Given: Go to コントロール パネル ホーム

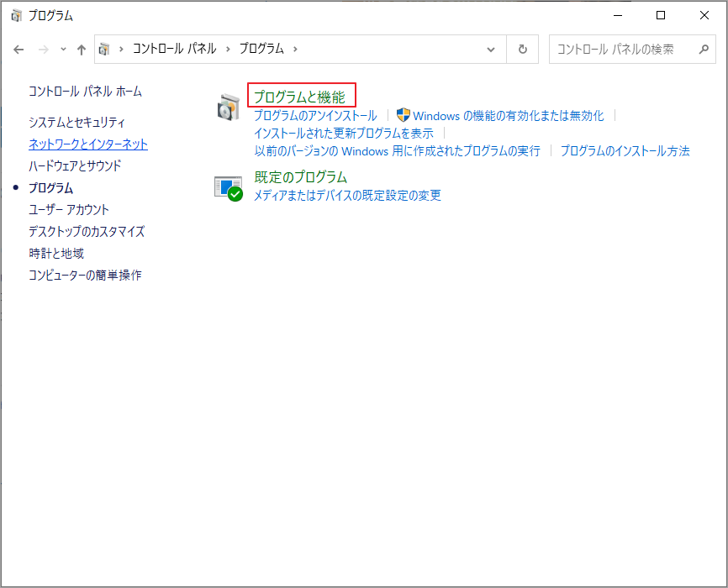Looking at the screenshot, I should coord(85,91).
